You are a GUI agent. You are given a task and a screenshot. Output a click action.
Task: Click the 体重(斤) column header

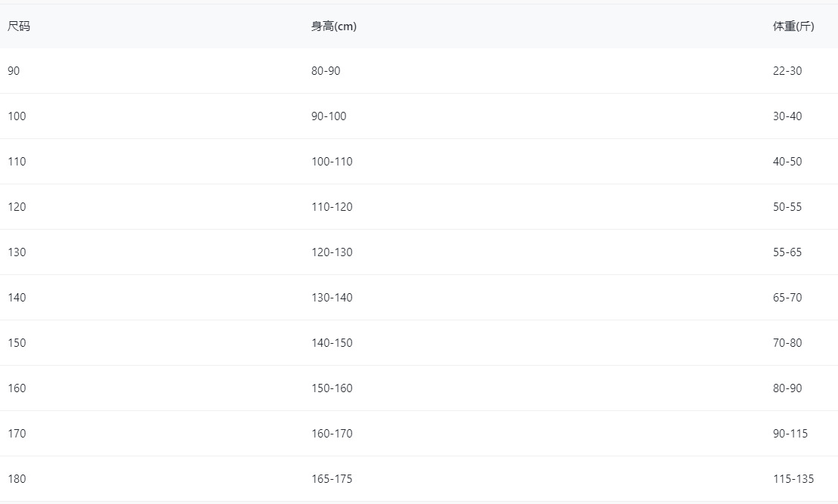click(793, 26)
